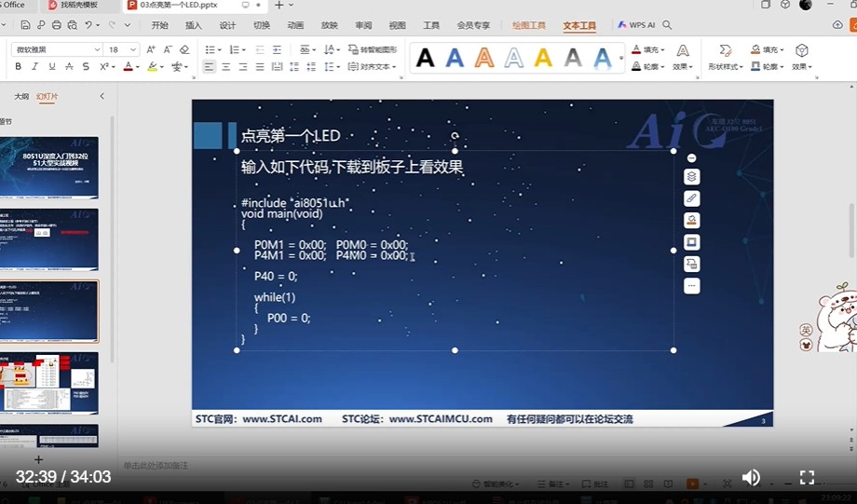
Task: Toggle align left for paragraph
Action: click(209, 67)
